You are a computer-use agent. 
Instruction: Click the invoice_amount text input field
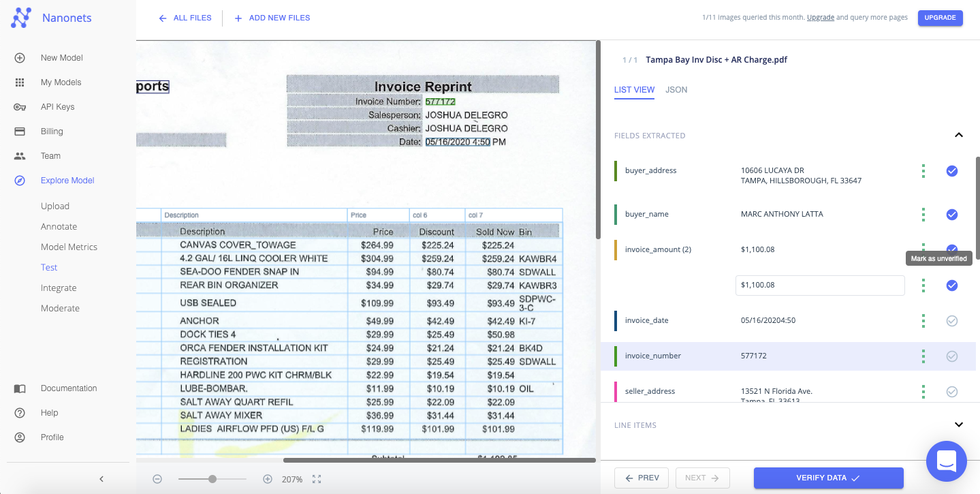coord(819,285)
